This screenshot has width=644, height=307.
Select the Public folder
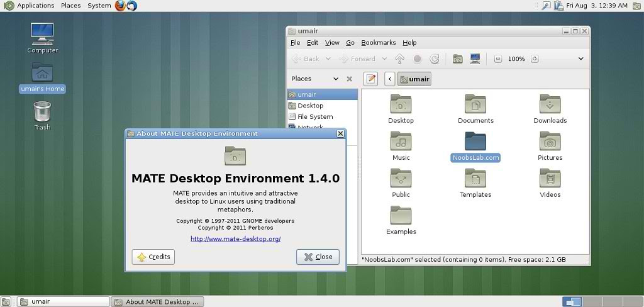401,183
